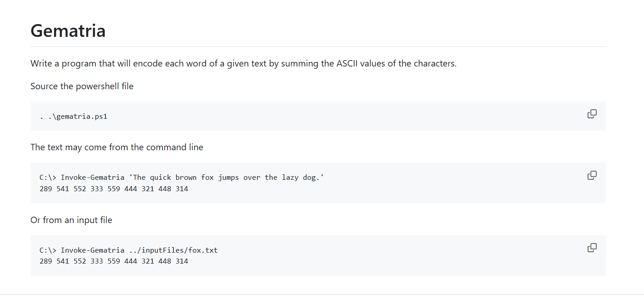Click inside the first gray code block
This screenshot has width=644, height=305.
tap(318, 116)
